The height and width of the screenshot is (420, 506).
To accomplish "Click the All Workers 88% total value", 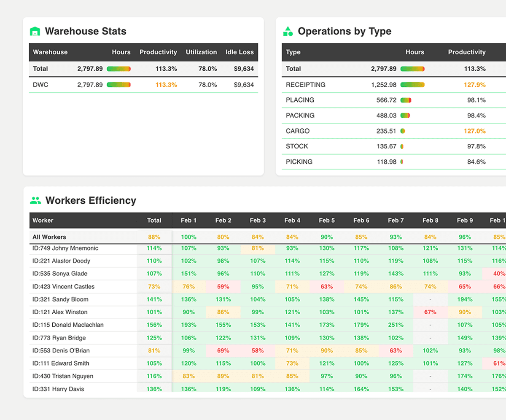I will 154,237.
